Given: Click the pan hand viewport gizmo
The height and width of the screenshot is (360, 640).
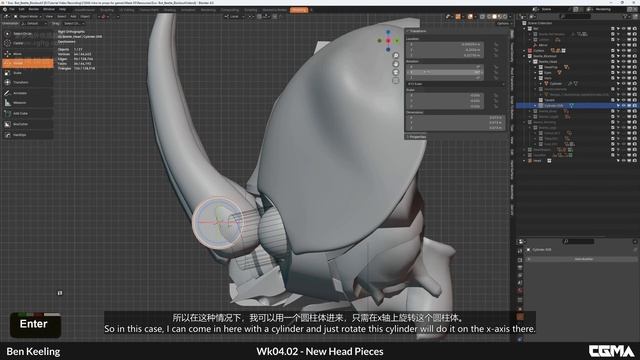Looking at the screenshot, I should click(x=396, y=64).
